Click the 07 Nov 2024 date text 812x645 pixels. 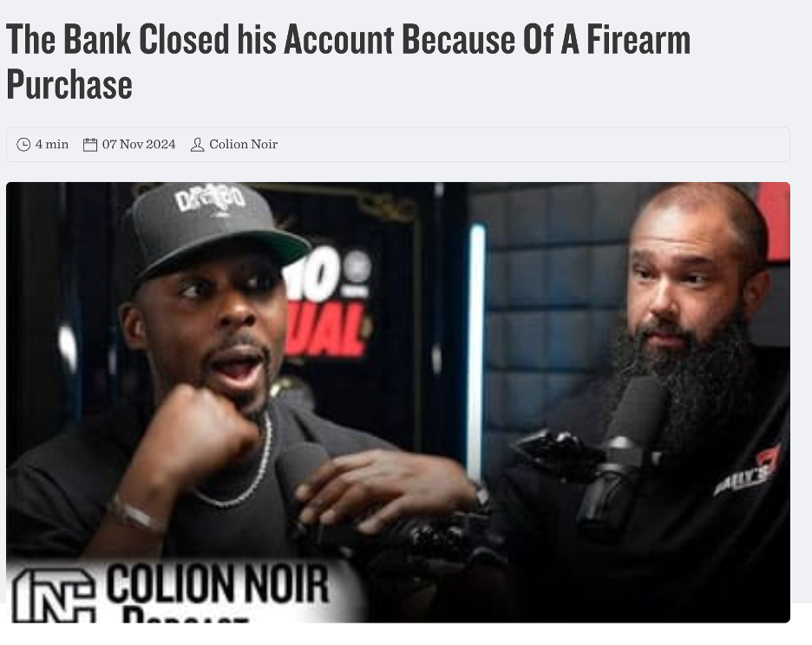tap(139, 144)
